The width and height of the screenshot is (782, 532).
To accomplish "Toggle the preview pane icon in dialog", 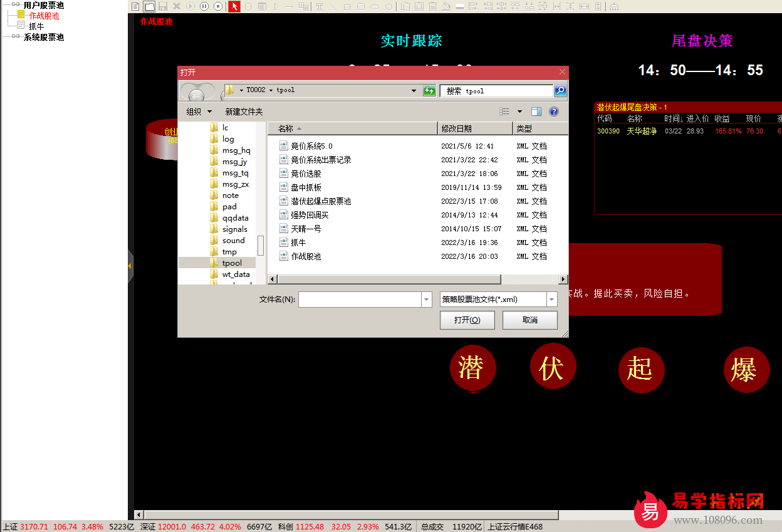I will pos(536,112).
